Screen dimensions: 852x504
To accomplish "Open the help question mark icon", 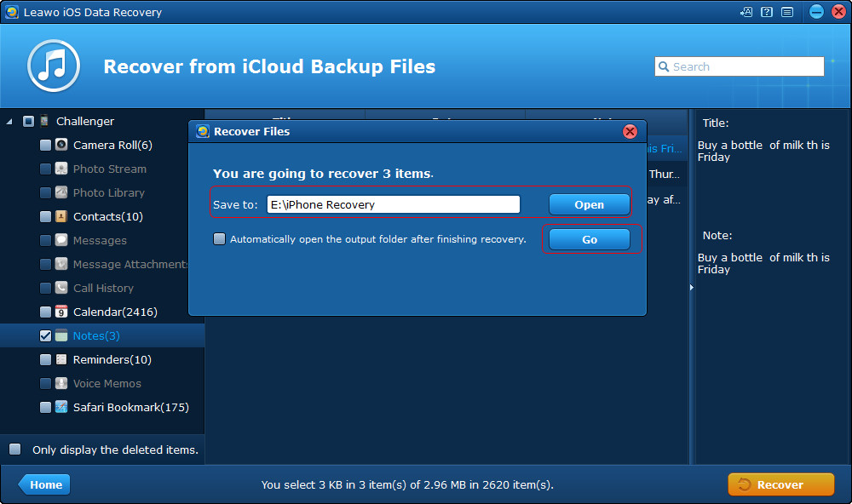I will 767,12.
